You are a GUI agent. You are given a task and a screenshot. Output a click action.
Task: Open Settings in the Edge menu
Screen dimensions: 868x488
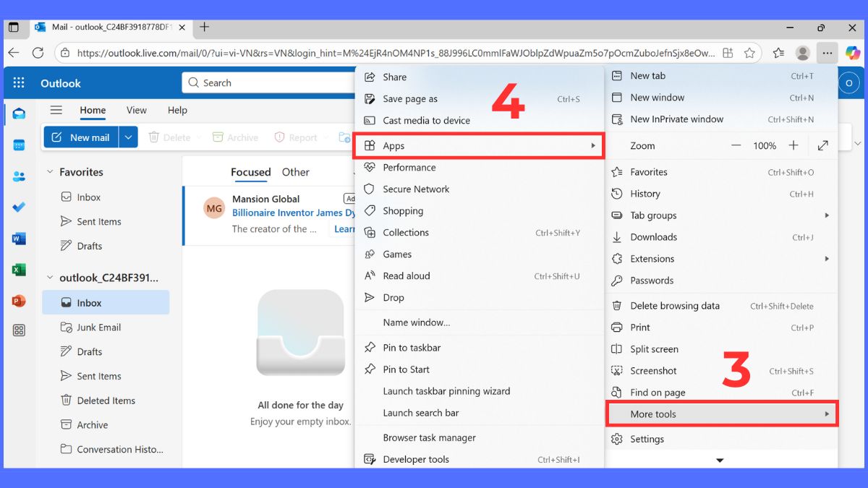[x=721, y=439]
